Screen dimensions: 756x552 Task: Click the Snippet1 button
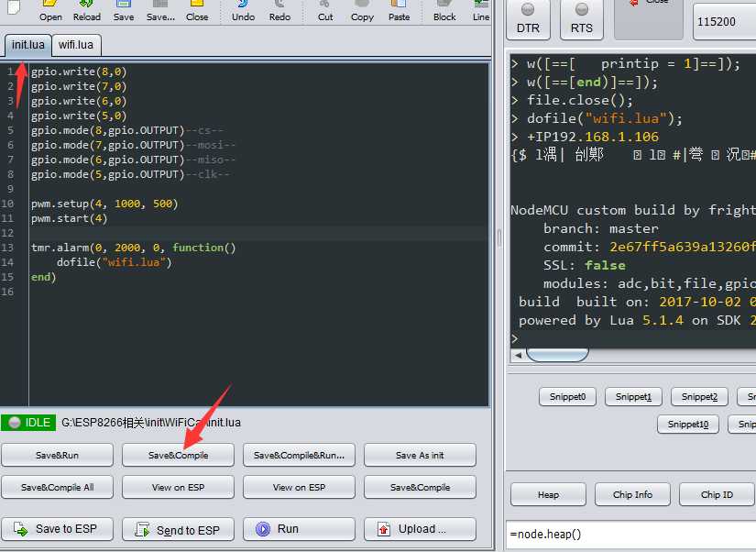[633, 397]
